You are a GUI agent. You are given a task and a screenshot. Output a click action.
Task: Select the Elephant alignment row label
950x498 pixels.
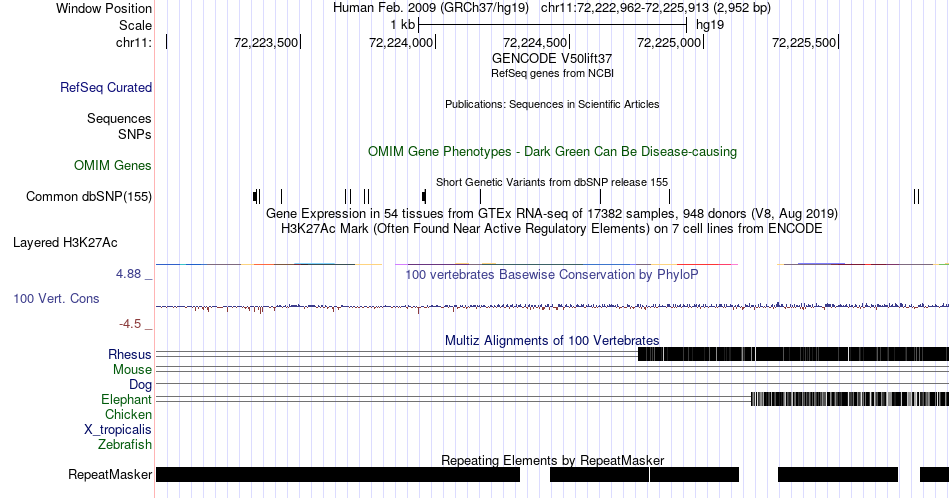pos(126,399)
